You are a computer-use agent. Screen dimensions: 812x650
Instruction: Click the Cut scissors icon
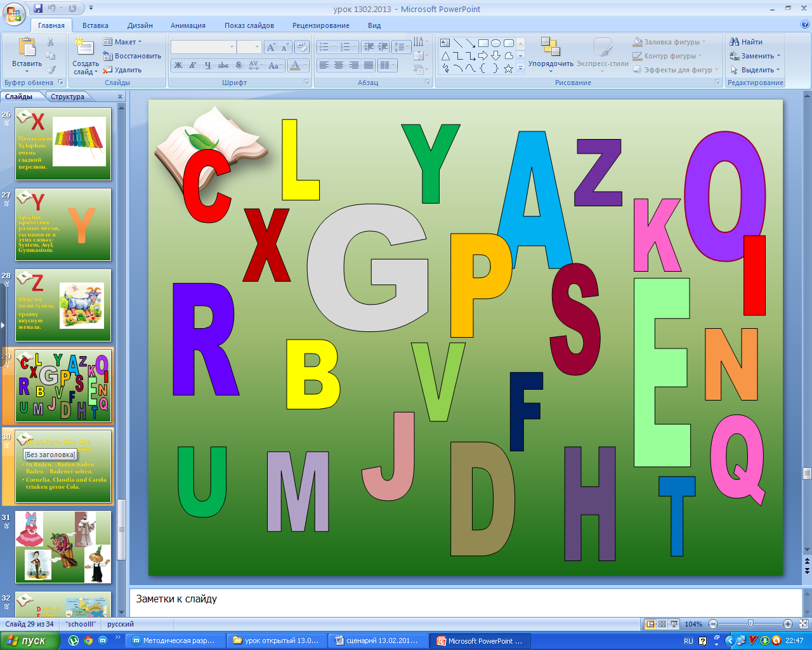tap(51, 42)
